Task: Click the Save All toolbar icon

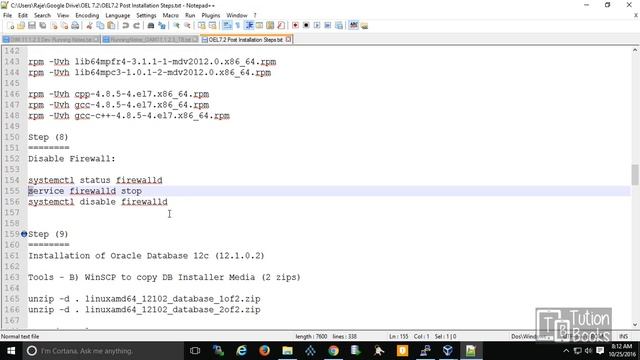Action: point(43,26)
